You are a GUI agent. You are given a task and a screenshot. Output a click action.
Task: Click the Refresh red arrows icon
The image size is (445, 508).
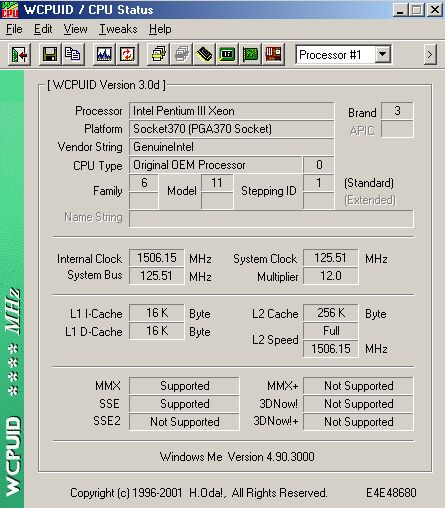127,54
